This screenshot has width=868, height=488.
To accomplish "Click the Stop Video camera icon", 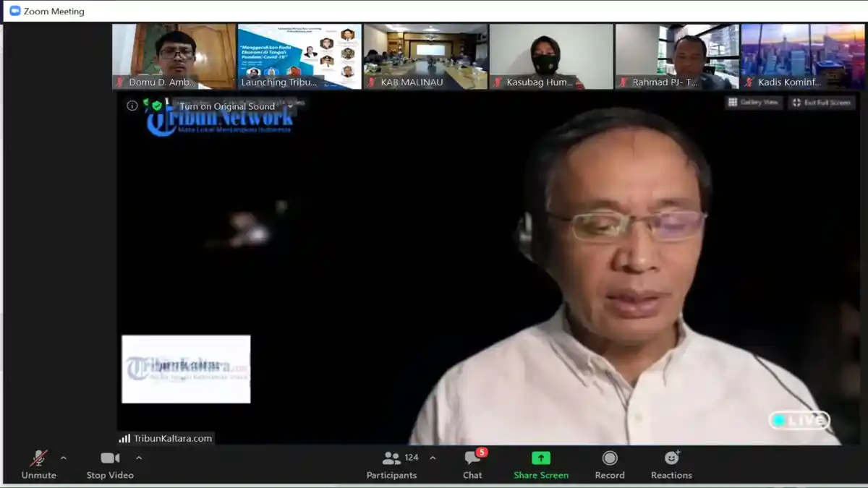I will (110, 458).
